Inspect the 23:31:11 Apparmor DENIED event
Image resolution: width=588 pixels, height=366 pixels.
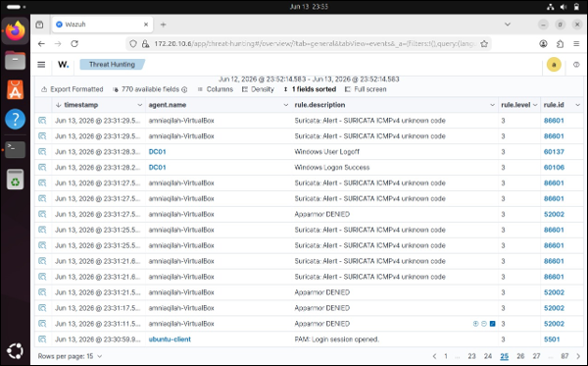point(42,324)
